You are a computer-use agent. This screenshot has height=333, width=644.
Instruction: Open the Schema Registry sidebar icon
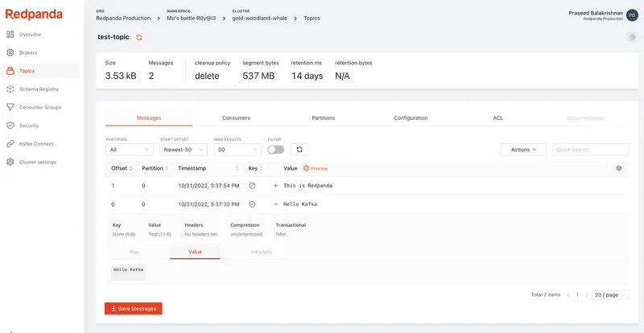point(10,89)
